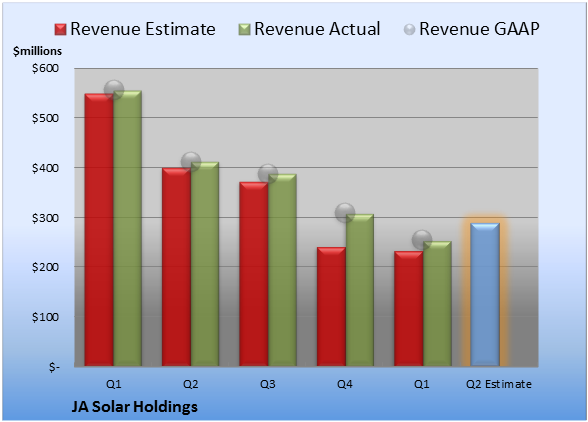Select the blue Q2 Estimate bar
Image resolution: width=588 pixels, height=422 pixels.
485,294
